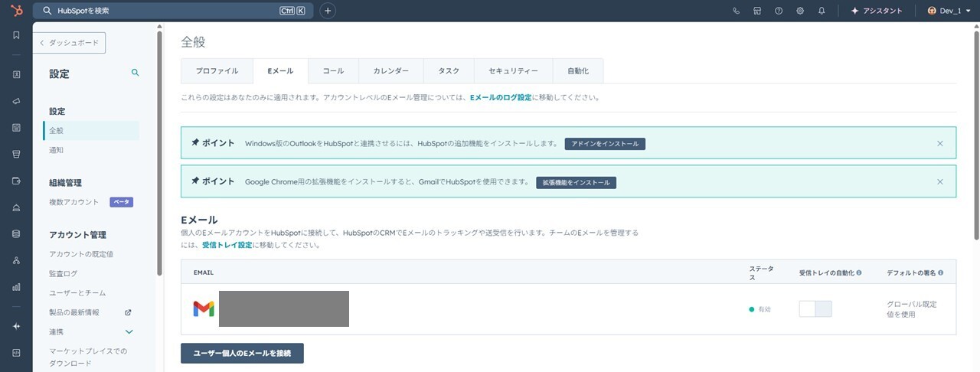Follow the 受信トレイ設定 link
The width and height of the screenshot is (980, 372).
coord(227,246)
